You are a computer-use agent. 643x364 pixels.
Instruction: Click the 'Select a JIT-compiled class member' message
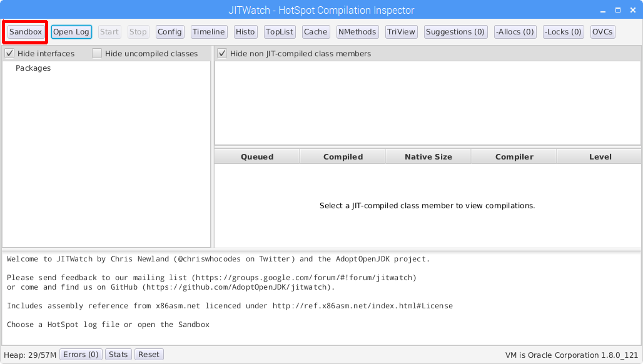pos(427,206)
